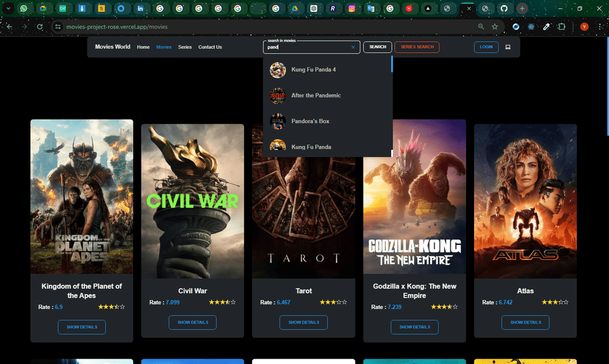Image resolution: width=609 pixels, height=364 pixels.
Task: Open the purple R icon tab
Action: coord(333,8)
